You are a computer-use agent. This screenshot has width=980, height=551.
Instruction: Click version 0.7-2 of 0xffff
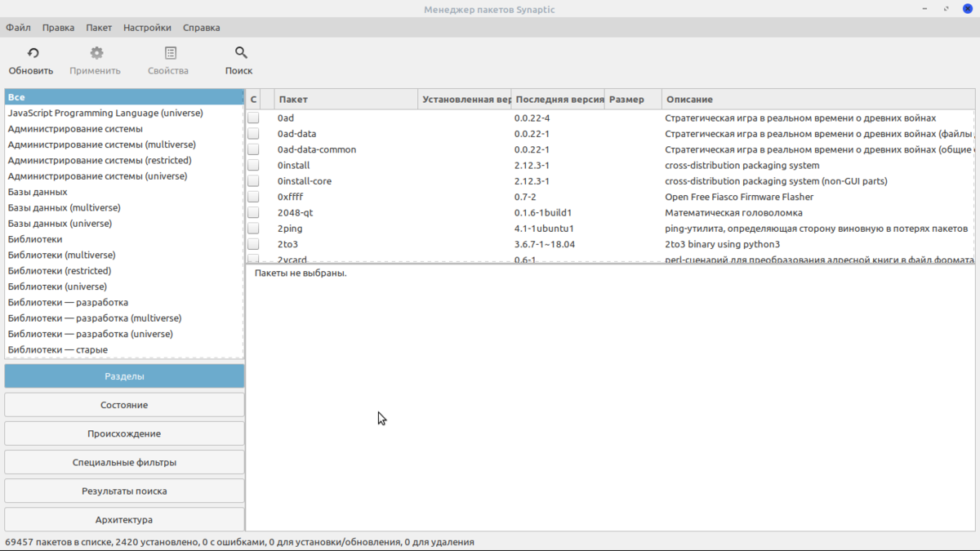[x=525, y=197]
